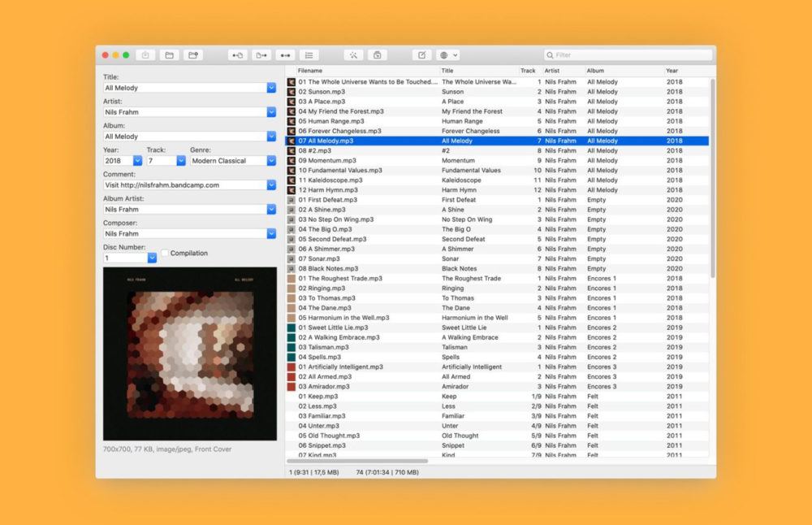
Task: Click the Save tags toolbar icon
Action: click(146, 55)
